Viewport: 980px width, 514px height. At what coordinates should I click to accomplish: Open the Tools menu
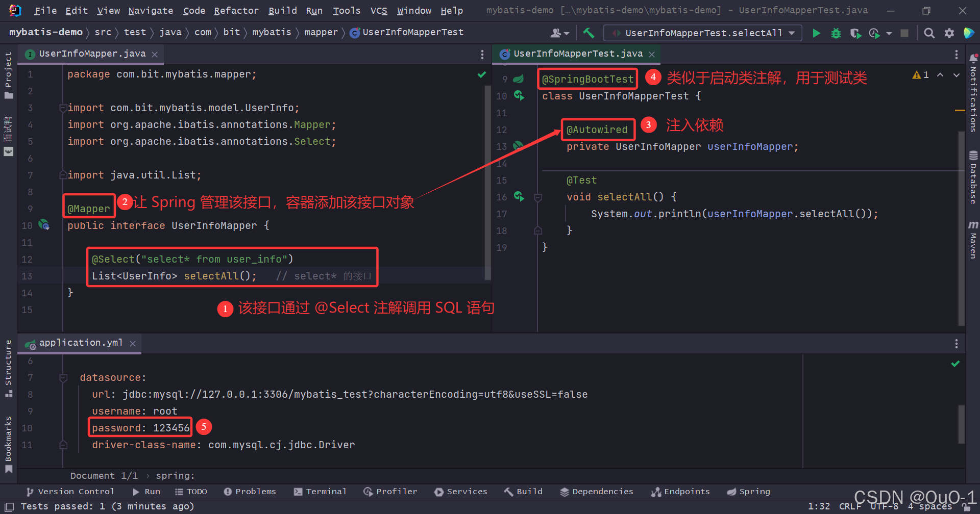pos(347,10)
